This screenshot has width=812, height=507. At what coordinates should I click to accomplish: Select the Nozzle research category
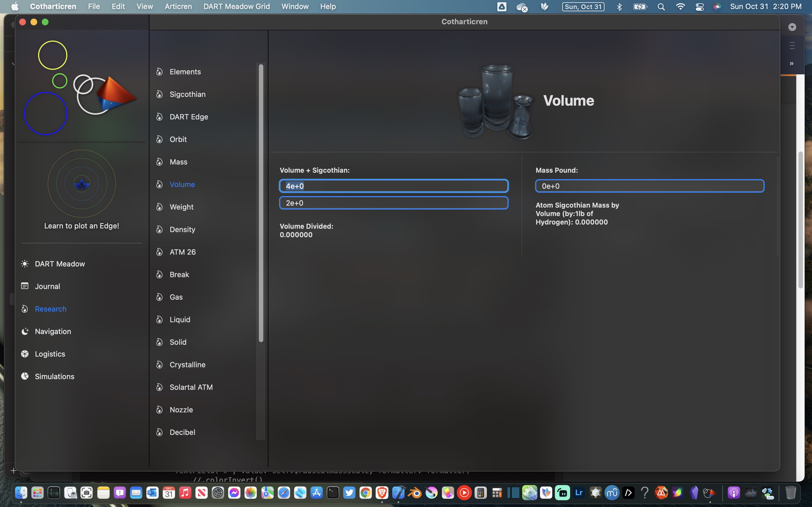tap(181, 410)
